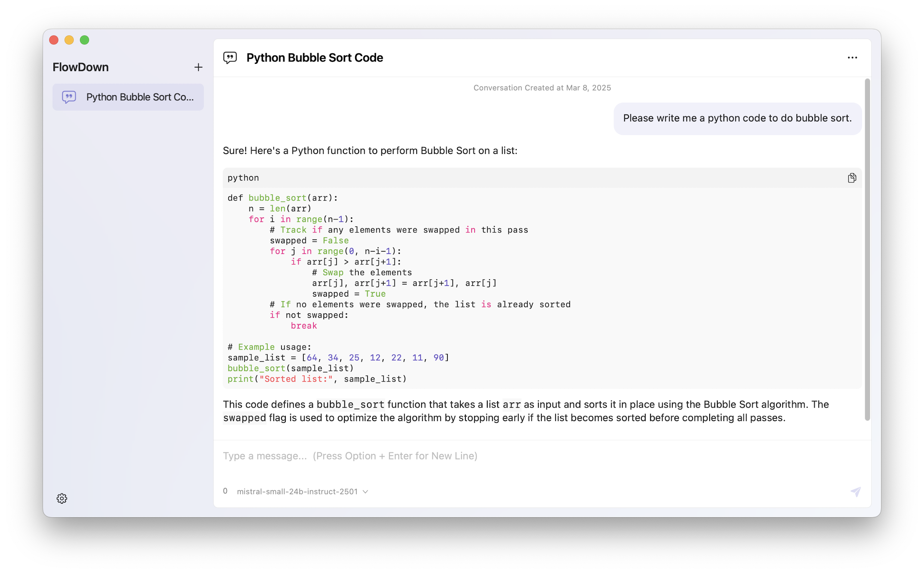Click the user message about bubble sort

click(x=737, y=118)
